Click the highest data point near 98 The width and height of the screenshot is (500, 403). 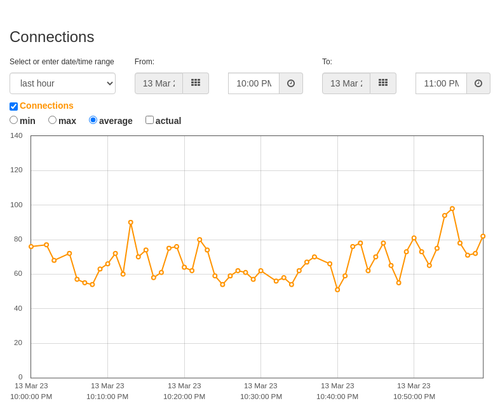click(x=452, y=209)
